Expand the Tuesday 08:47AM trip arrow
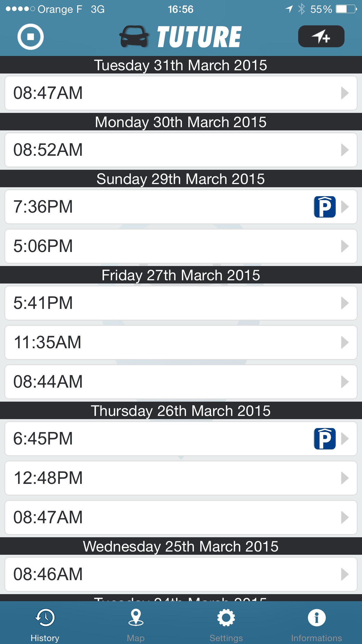362x644 pixels. pyautogui.click(x=345, y=93)
